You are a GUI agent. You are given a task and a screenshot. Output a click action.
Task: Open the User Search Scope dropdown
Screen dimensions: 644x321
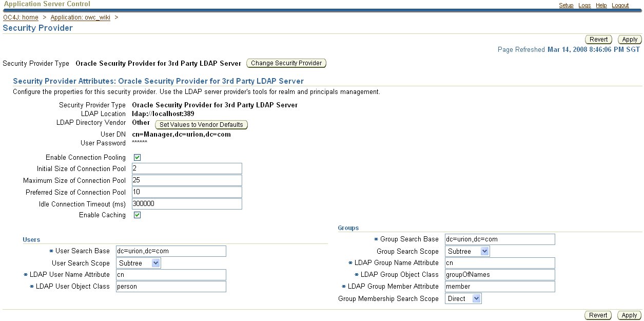point(139,263)
